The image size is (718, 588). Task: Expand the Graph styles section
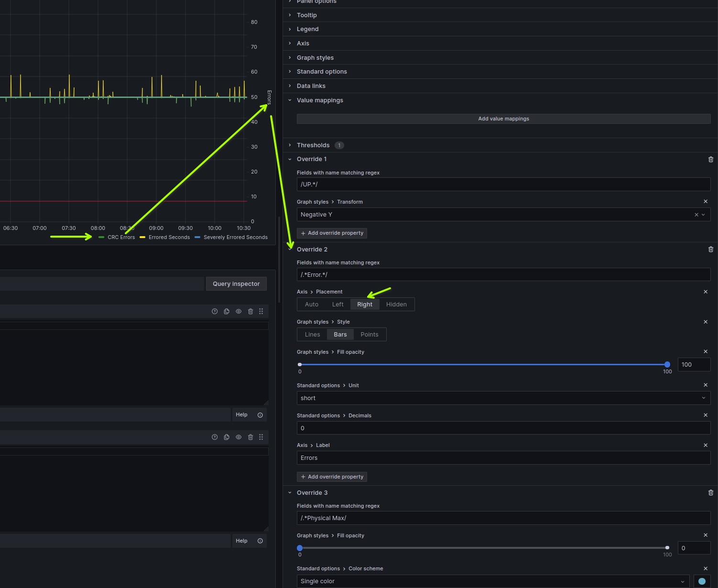(315, 58)
